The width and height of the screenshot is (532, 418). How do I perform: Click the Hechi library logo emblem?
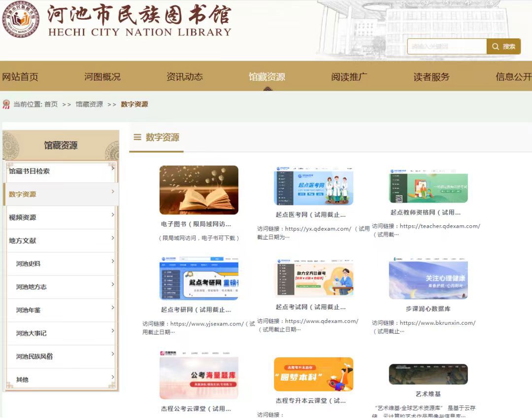20,20
